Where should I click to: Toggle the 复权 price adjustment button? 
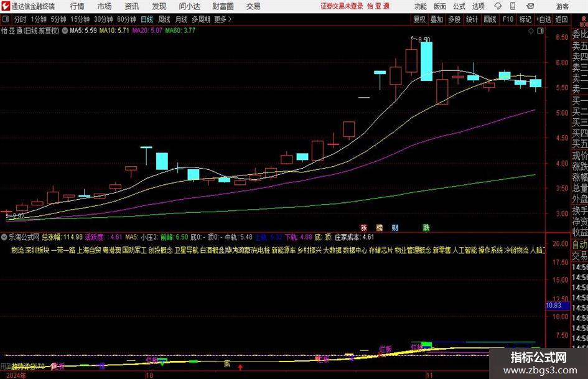click(419, 19)
